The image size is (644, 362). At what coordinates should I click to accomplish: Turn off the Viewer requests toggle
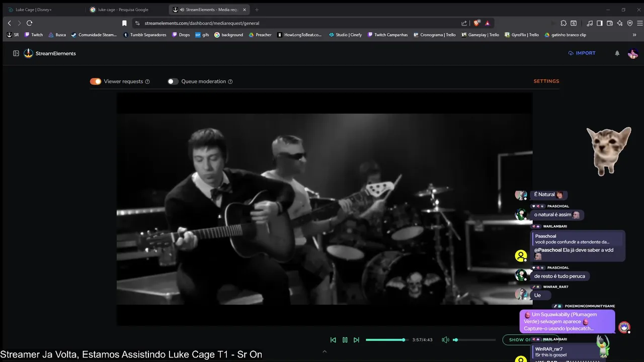[x=96, y=81]
